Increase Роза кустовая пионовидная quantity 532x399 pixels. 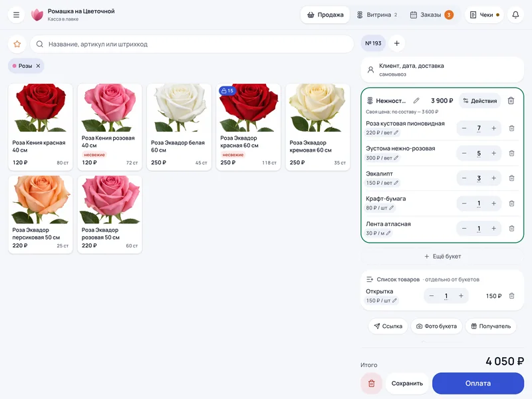(x=493, y=128)
